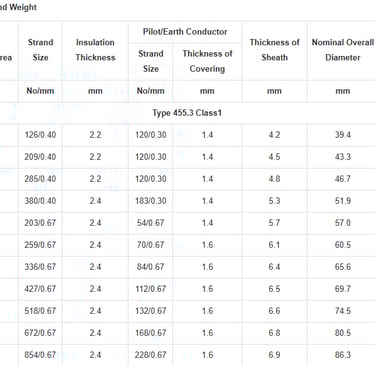Click the 60.5 diameter cell
The width and height of the screenshot is (375, 366).
[x=342, y=245]
